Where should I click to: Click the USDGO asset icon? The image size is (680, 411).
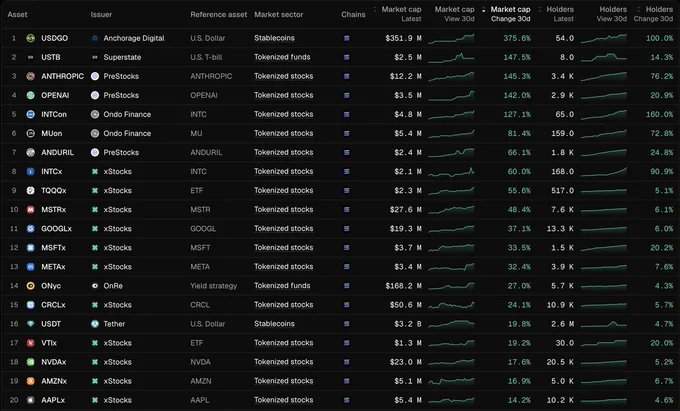[x=30, y=38]
